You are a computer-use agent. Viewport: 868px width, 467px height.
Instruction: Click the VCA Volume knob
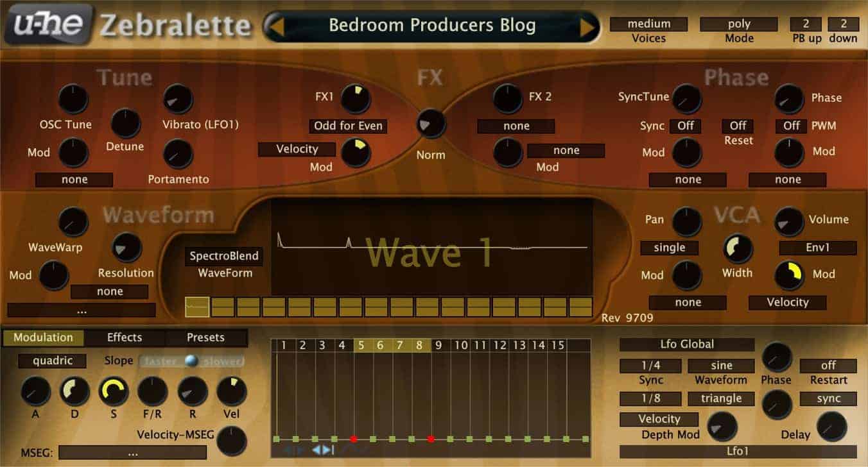point(789,221)
